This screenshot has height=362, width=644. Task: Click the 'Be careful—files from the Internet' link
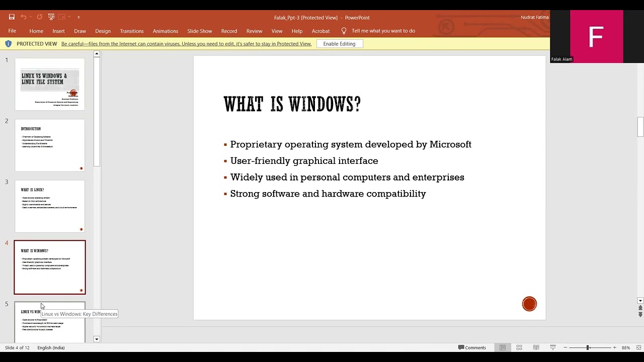pyautogui.click(x=186, y=44)
